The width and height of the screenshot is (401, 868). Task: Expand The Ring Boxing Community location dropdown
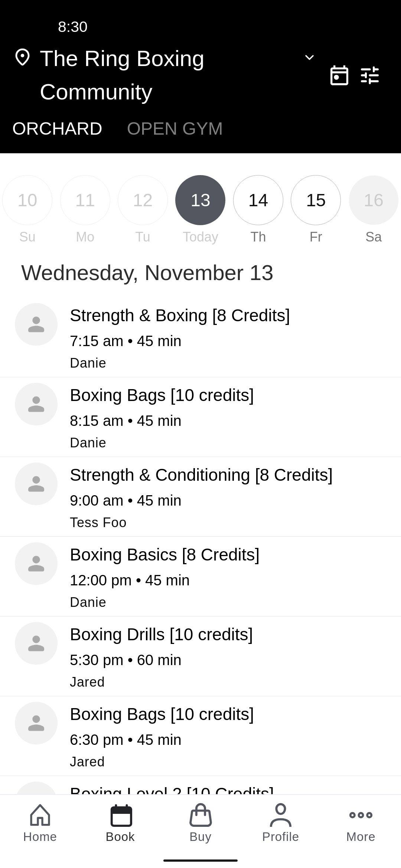309,57
